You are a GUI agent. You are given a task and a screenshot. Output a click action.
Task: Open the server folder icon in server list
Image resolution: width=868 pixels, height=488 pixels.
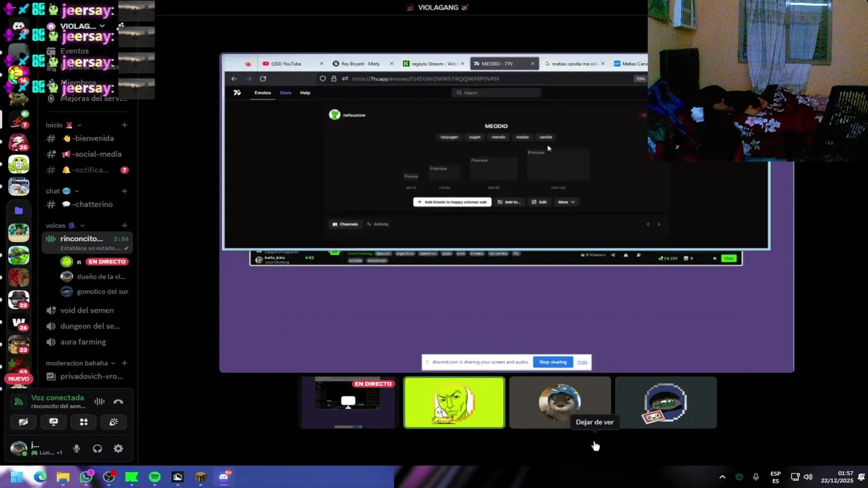pos(18,211)
